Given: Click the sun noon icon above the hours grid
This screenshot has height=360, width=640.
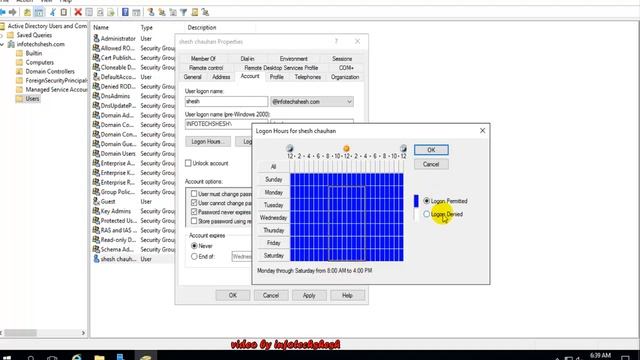Looking at the screenshot, I should 347,148.
